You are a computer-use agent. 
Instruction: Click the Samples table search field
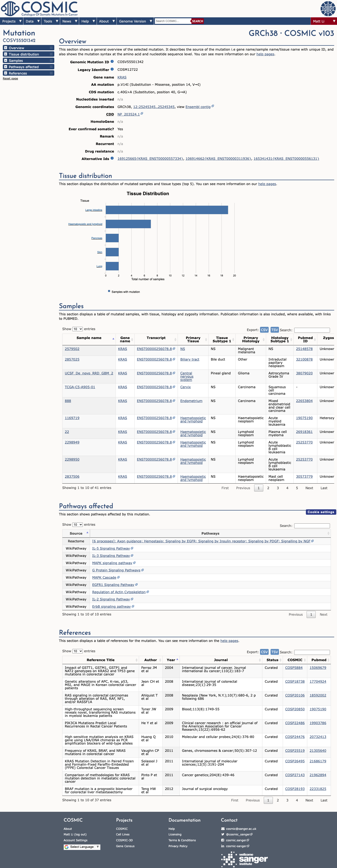[312, 330]
